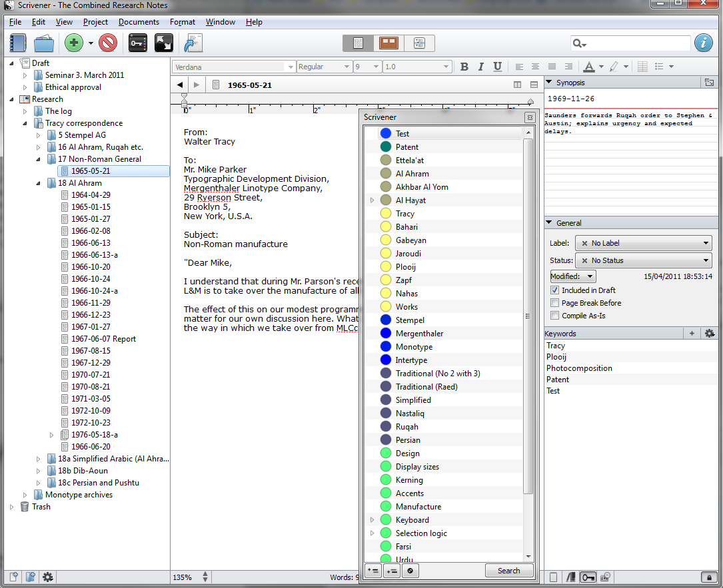Screen dimensions: 723x588
Task: Apply bold formatting
Action: [x=464, y=67]
